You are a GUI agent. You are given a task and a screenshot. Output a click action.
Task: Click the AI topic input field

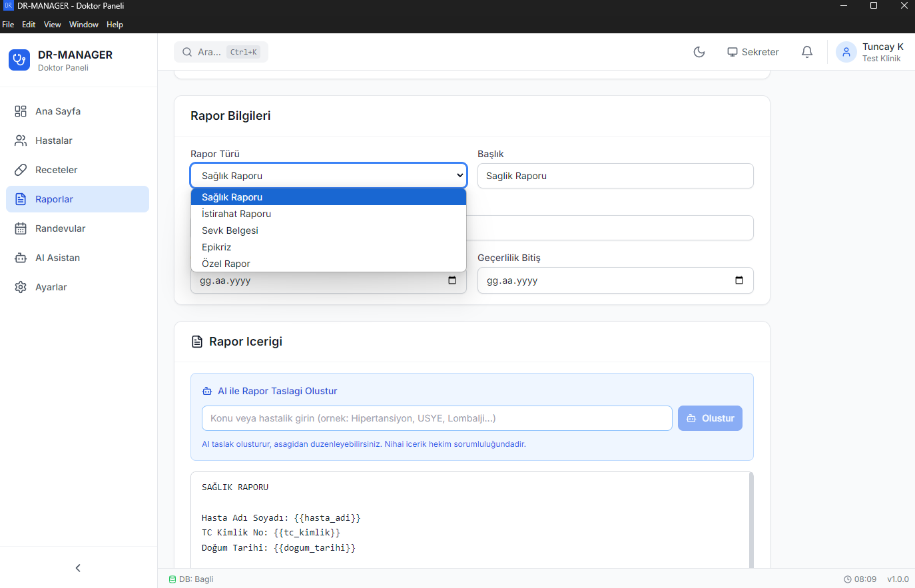(436, 418)
